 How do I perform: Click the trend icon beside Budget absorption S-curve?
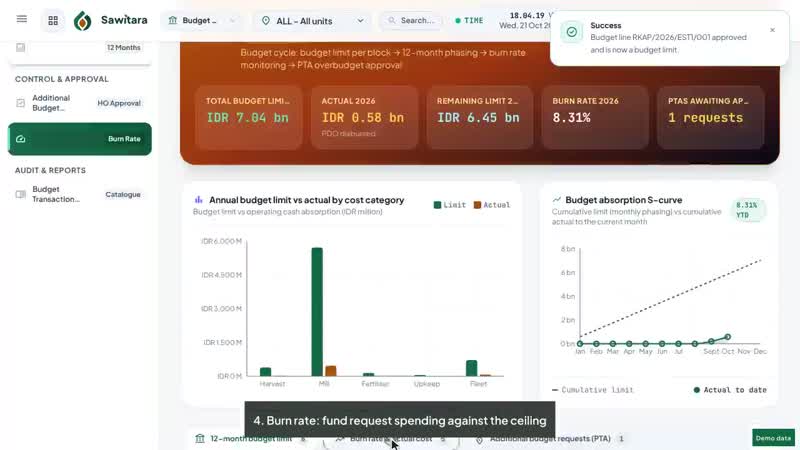[x=557, y=199]
